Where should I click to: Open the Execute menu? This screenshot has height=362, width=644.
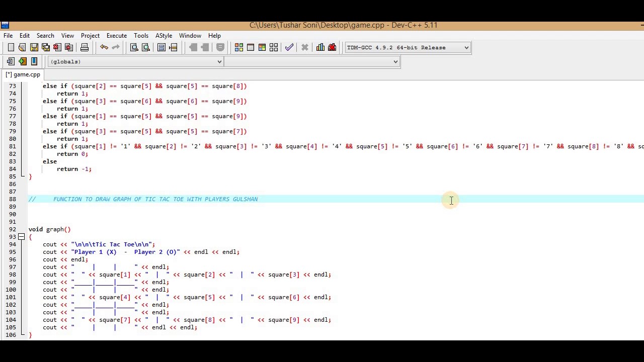(x=116, y=36)
